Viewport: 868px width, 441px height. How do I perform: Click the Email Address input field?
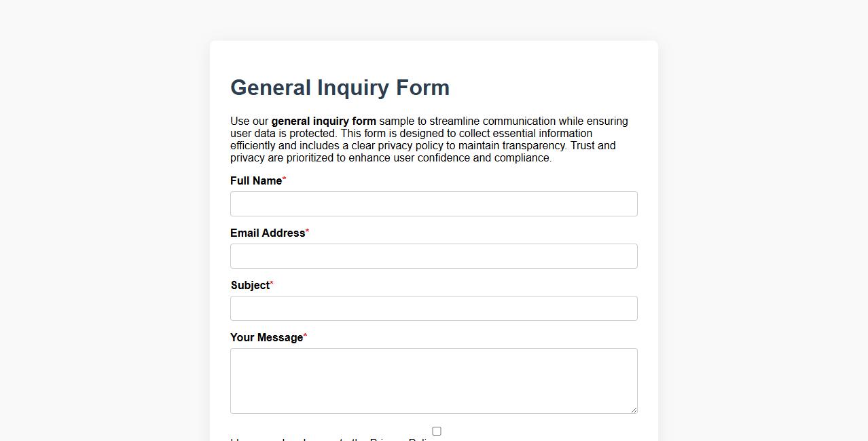pos(433,256)
